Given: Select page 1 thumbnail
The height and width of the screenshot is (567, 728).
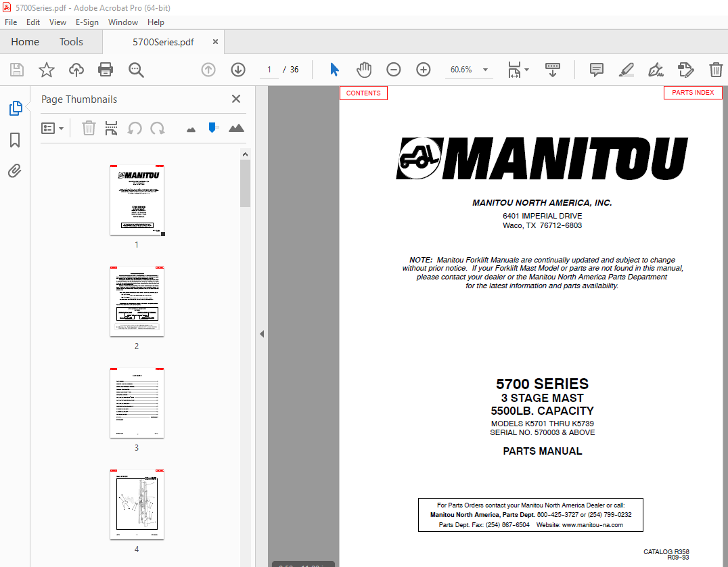Looking at the screenshot, I should tap(137, 200).
